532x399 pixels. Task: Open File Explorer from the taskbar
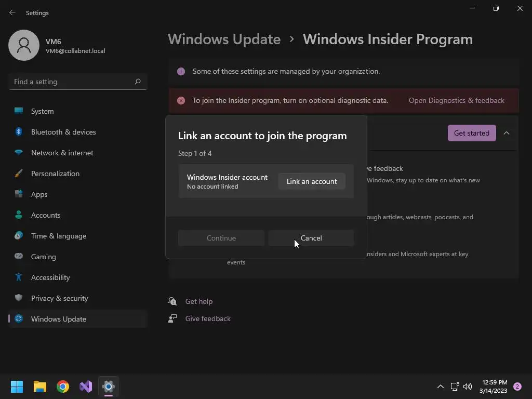[x=39, y=387]
